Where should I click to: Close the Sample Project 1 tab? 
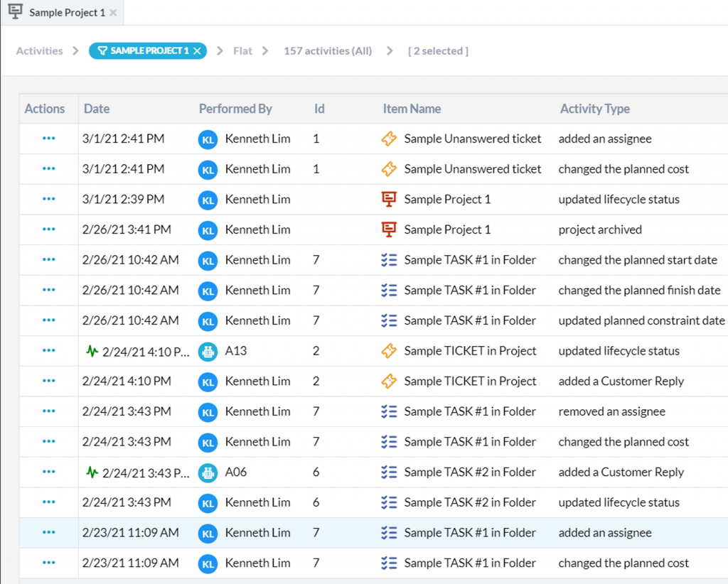(113, 13)
